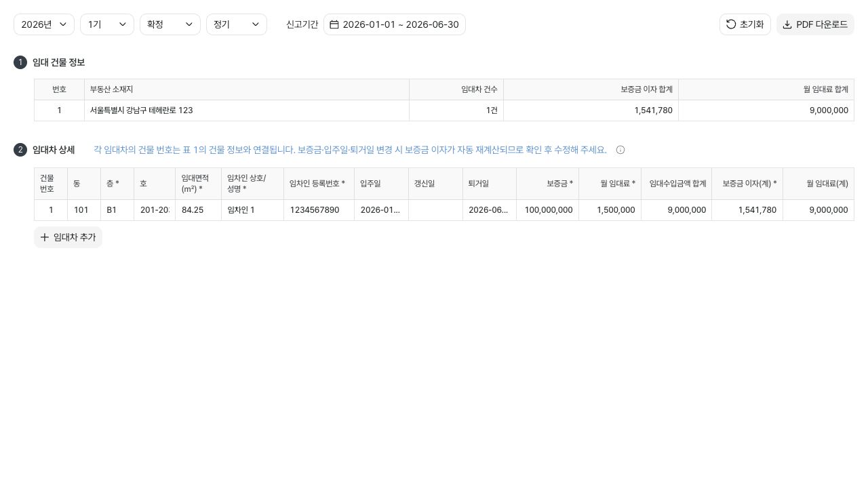Edit monthly rent cell 1,500,000
The width and height of the screenshot is (868, 488).
(610, 210)
